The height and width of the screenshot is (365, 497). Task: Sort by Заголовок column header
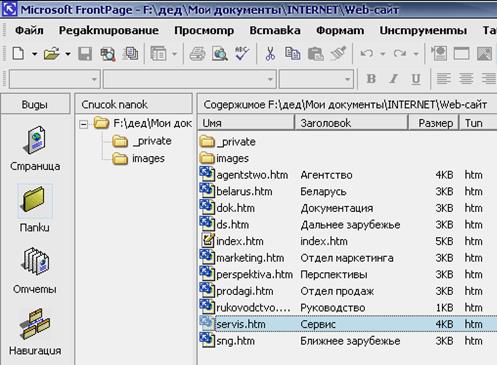[x=352, y=123]
